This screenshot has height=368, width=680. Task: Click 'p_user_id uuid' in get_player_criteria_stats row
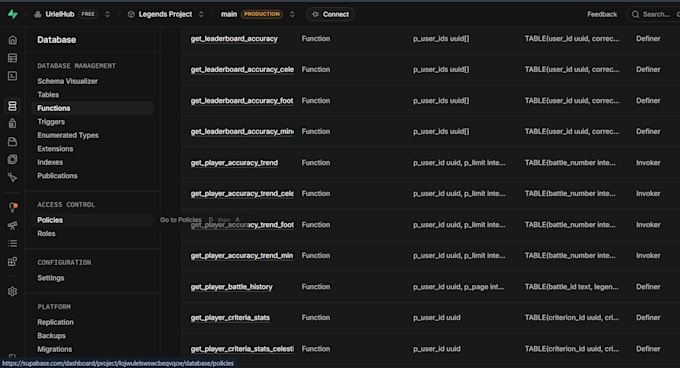click(437, 318)
